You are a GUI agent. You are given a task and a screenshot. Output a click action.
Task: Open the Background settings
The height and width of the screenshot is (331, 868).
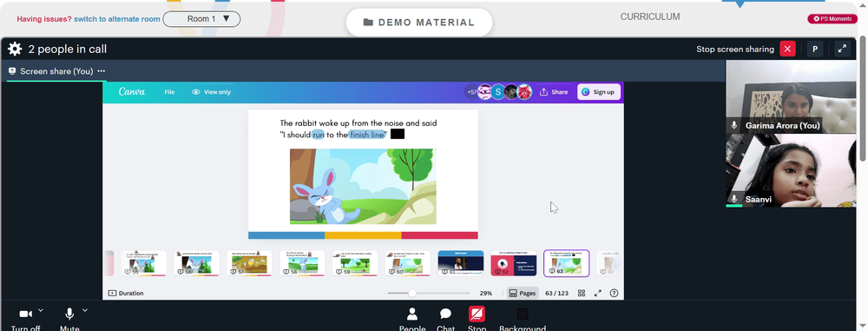click(x=522, y=318)
